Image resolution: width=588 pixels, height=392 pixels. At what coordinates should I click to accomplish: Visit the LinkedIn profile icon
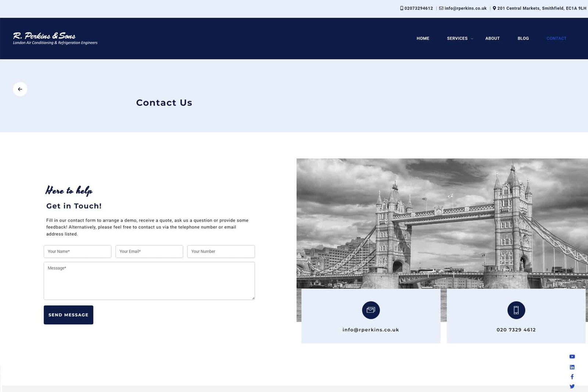(572, 367)
